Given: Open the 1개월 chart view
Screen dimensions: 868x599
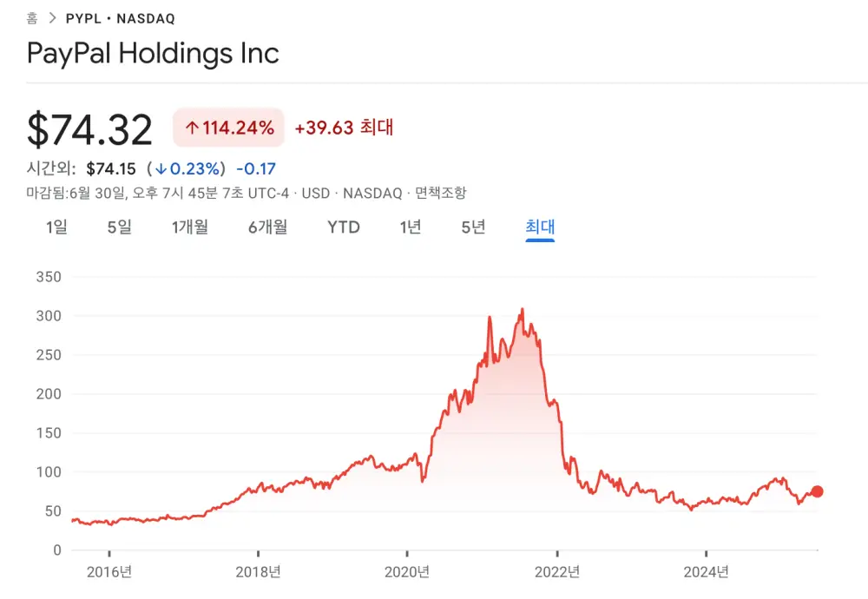Looking at the screenshot, I should click(189, 227).
